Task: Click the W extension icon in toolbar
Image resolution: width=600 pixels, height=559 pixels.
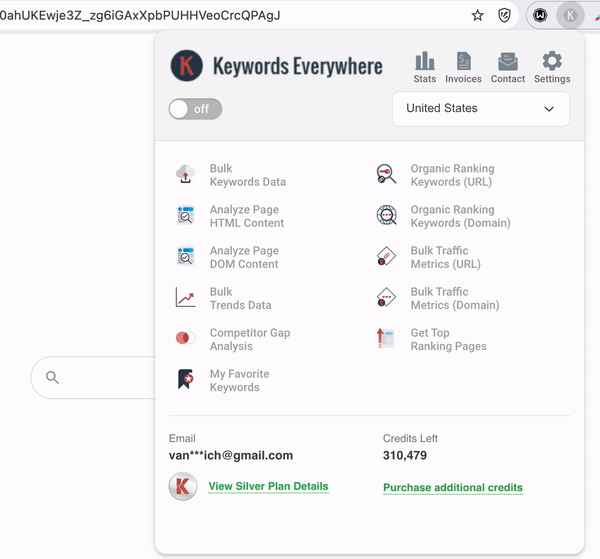Action: [x=540, y=15]
